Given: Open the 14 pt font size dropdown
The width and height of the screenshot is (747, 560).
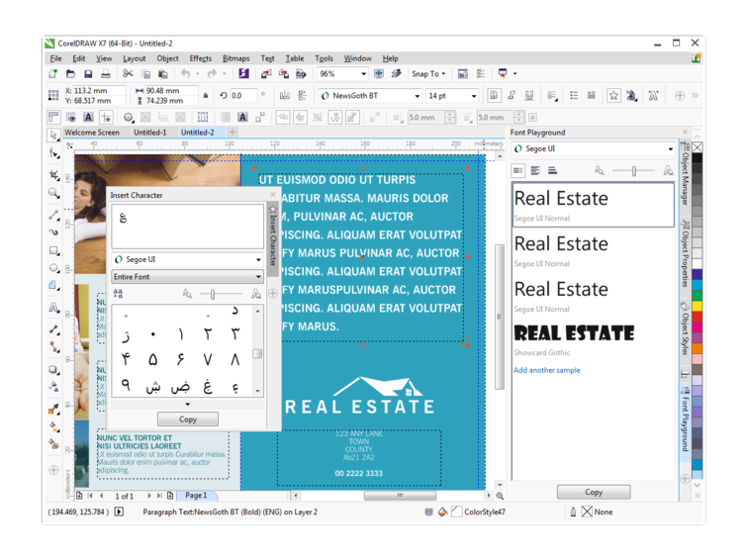Looking at the screenshot, I should pos(474,96).
